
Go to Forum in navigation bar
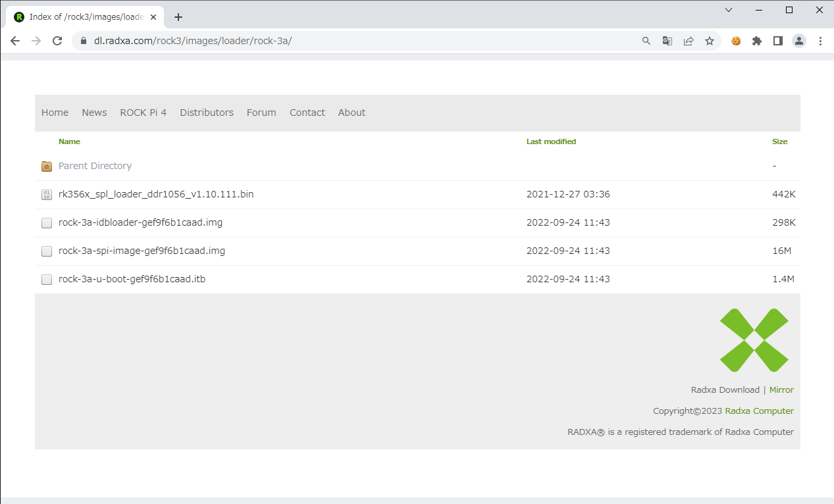[261, 113]
